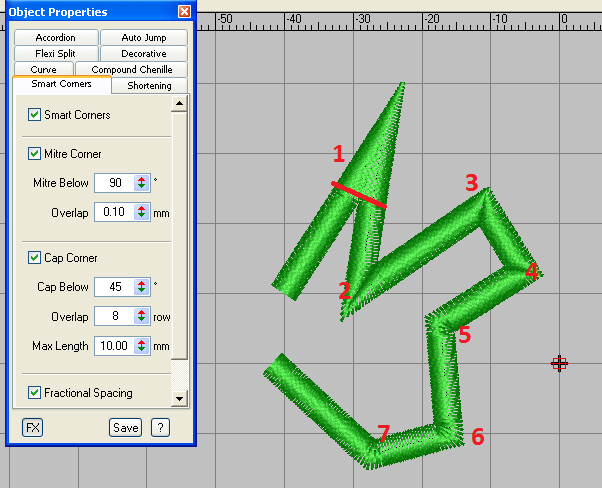Focus the Max Length input field

click(112, 347)
